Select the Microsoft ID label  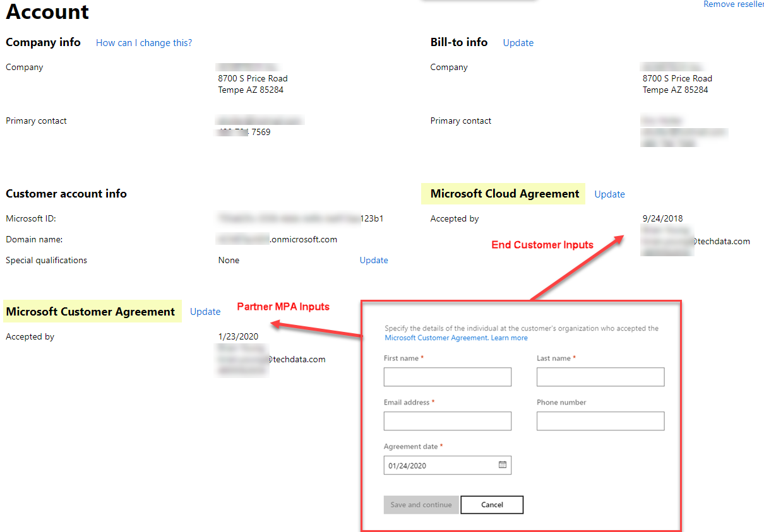pyautogui.click(x=32, y=218)
